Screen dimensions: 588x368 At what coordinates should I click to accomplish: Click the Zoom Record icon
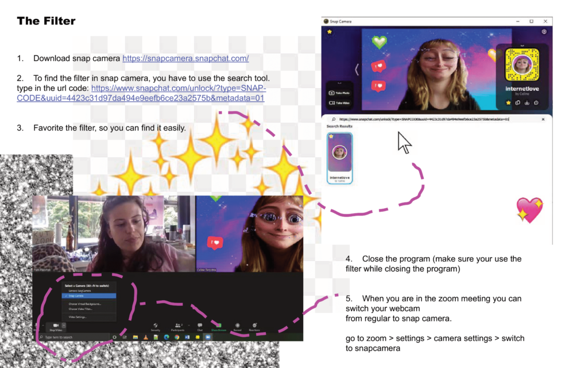click(x=237, y=325)
